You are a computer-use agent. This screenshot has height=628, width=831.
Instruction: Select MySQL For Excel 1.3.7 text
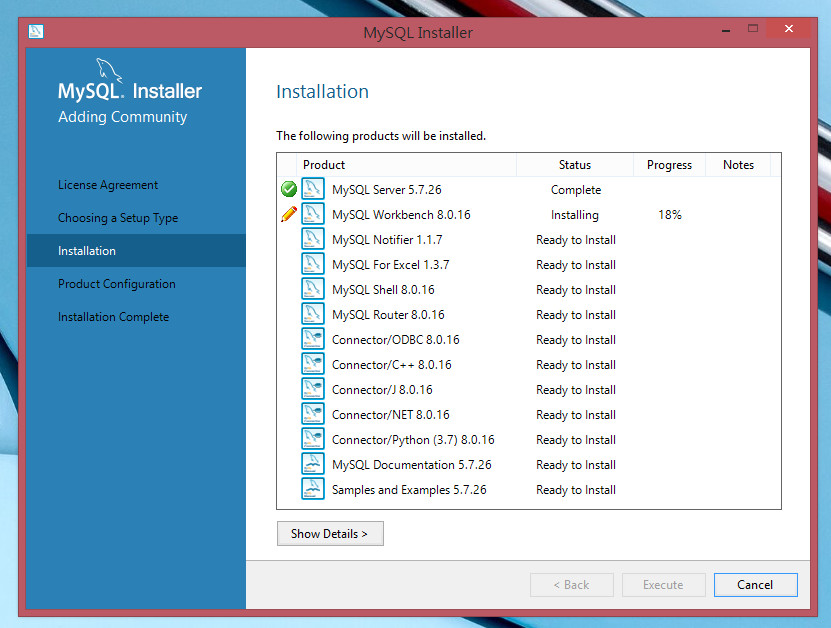coord(391,264)
